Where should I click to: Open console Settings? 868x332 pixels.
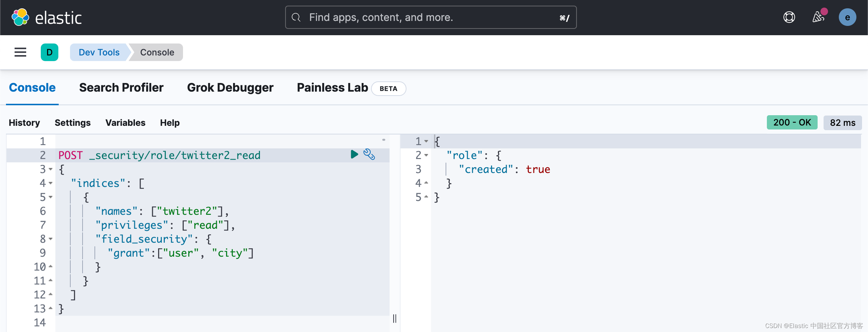pos(73,123)
